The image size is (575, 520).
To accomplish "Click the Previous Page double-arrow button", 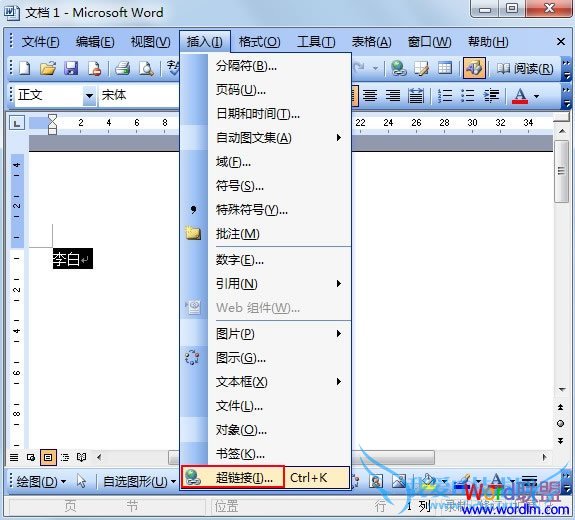I will (560, 407).
